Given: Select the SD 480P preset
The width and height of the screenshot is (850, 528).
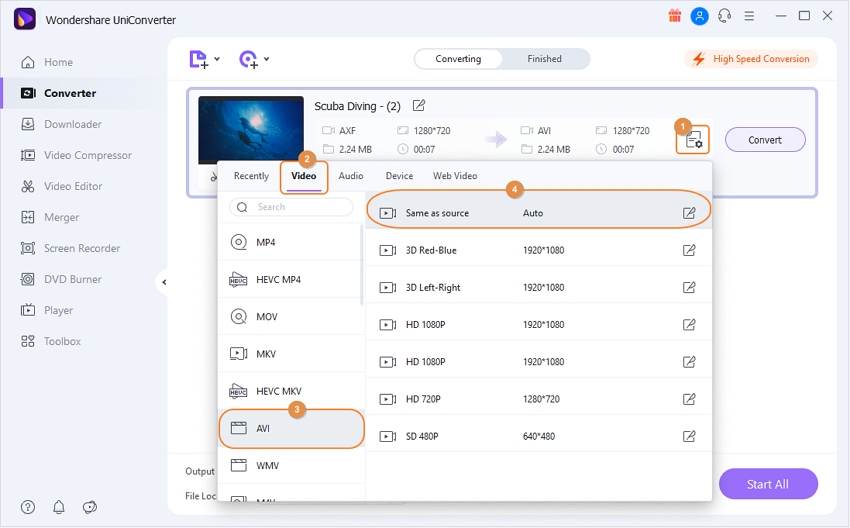Looking at the screenshot, I should [x=539, y=436].
